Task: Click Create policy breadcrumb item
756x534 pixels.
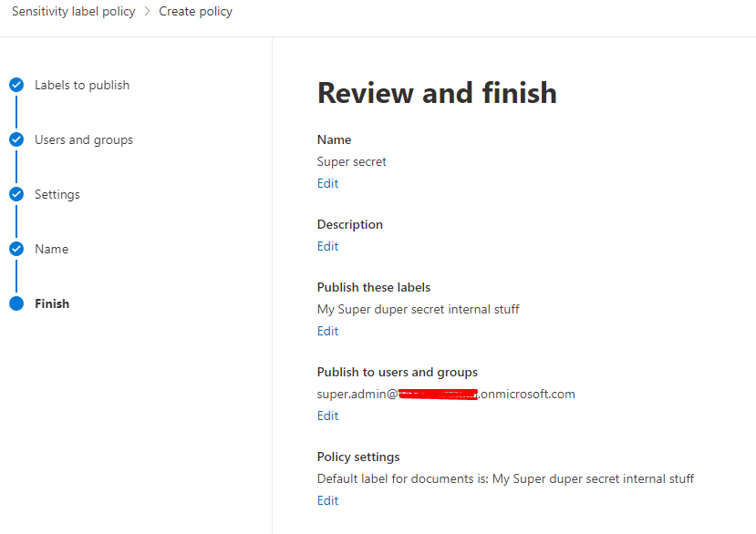Action: point(196,12)
